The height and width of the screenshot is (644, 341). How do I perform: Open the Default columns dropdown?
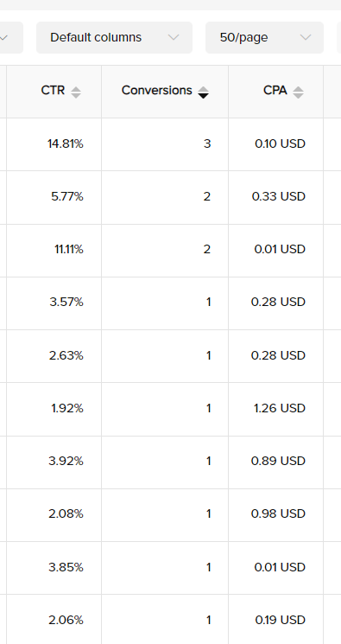[114, 37]
